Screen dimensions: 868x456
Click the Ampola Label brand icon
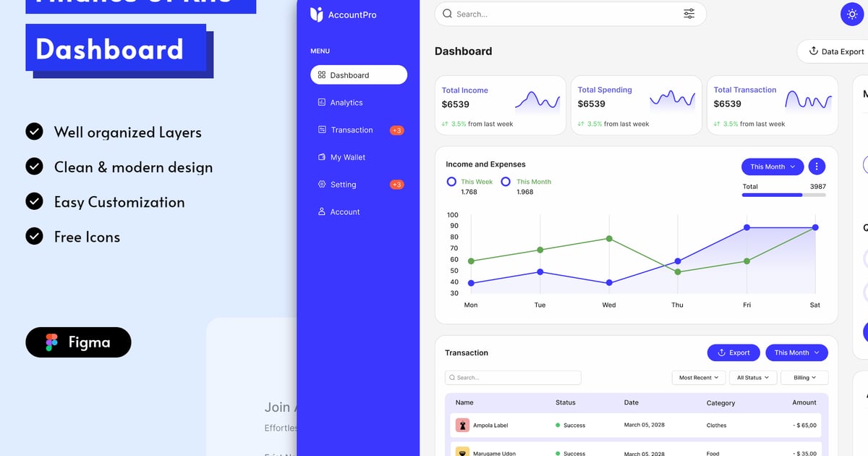pos(462,425)
